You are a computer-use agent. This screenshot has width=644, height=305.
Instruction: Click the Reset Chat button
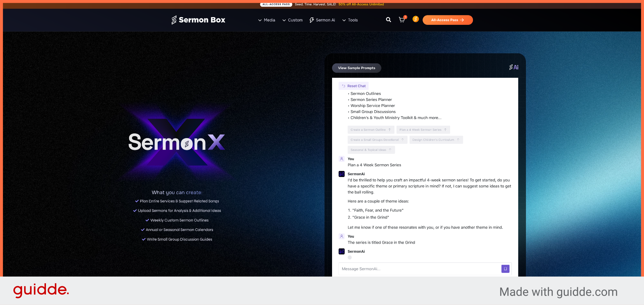[353, 86]
